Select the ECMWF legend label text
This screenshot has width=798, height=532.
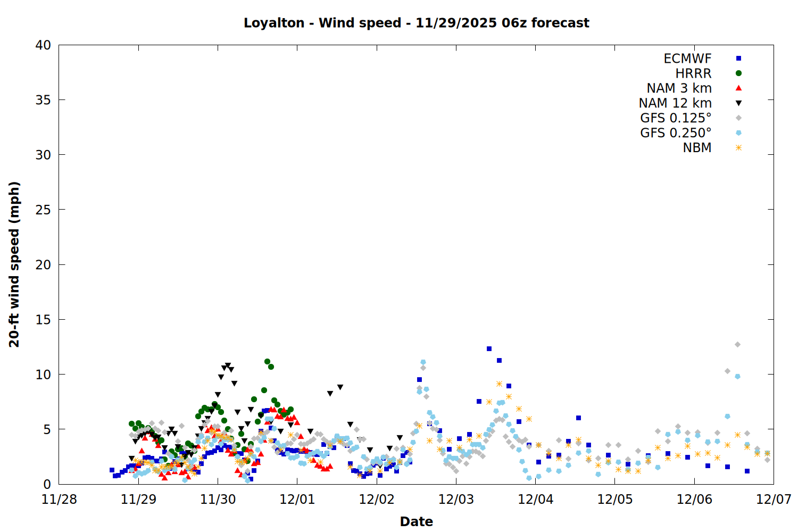(687, 59)
